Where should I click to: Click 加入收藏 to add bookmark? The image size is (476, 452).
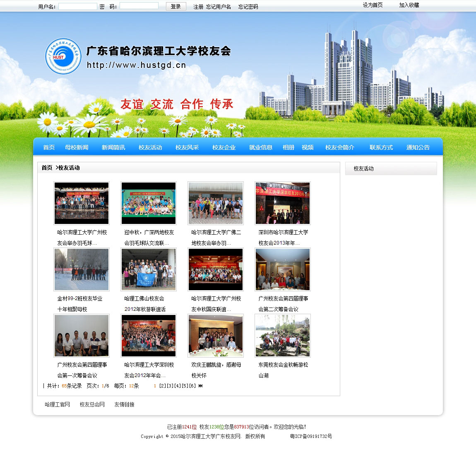[409, 5]
